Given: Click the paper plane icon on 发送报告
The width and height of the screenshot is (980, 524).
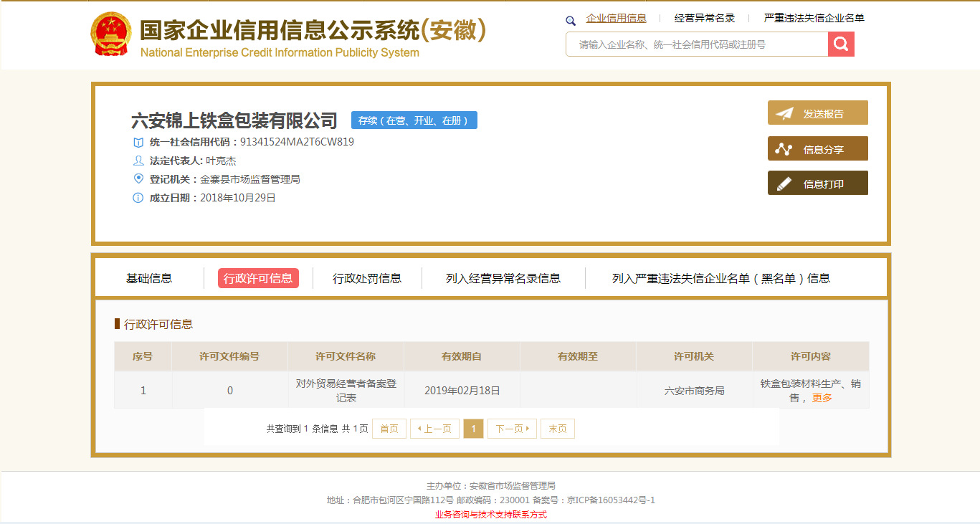Looking at the screenshot, I should pos(785,113).
